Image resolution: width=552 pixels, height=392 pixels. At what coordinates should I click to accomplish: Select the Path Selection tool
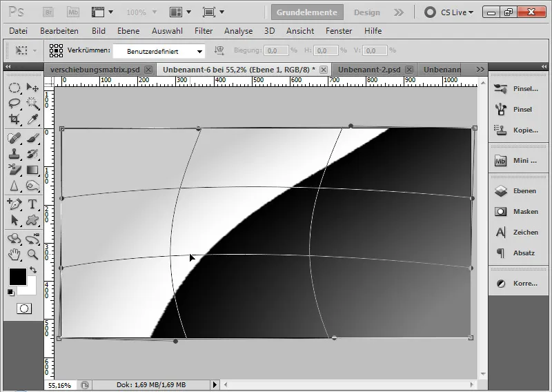click(x=14, y=220)
